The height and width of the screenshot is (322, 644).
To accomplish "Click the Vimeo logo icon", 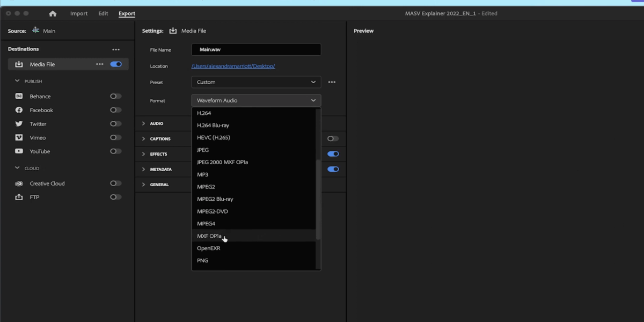I will tap(19, 137).
